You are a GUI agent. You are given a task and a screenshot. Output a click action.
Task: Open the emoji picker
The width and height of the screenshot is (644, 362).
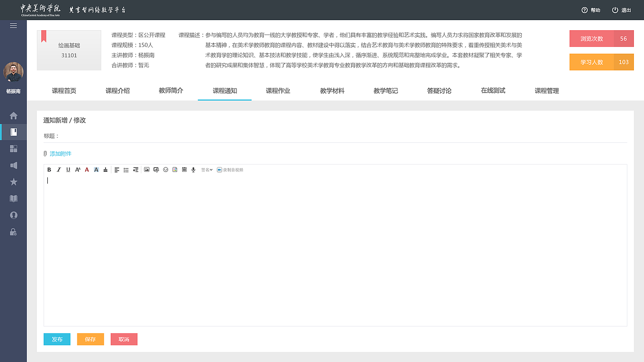pyautogui.click(x=165, y=169)
